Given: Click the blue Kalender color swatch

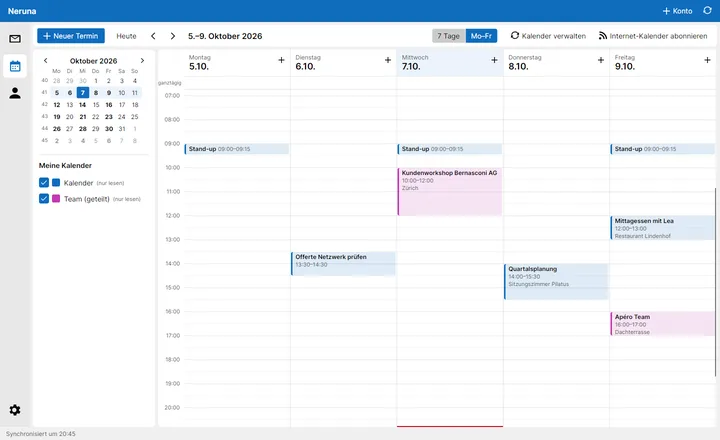Looking at the screenshot, I should point(56,183).
